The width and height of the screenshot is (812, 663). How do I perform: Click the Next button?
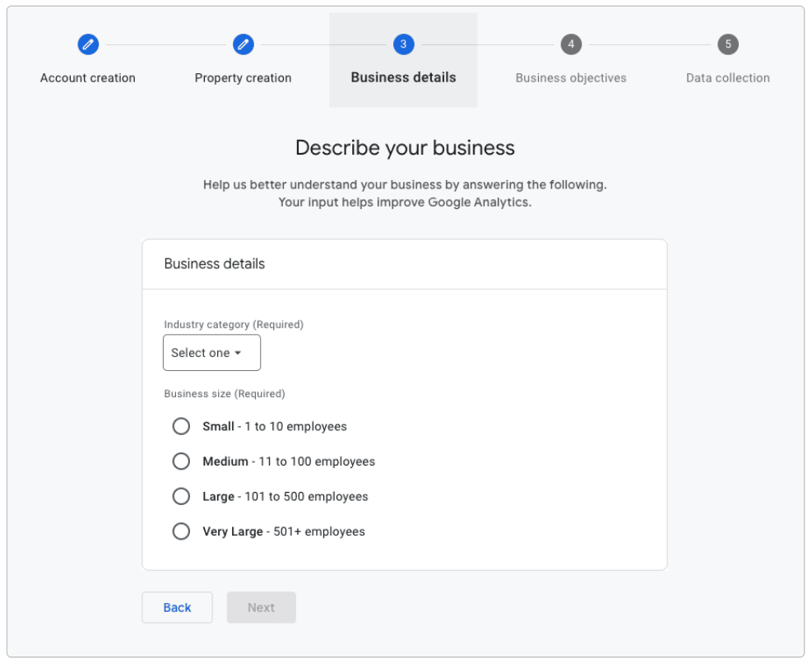click(261, 607)
